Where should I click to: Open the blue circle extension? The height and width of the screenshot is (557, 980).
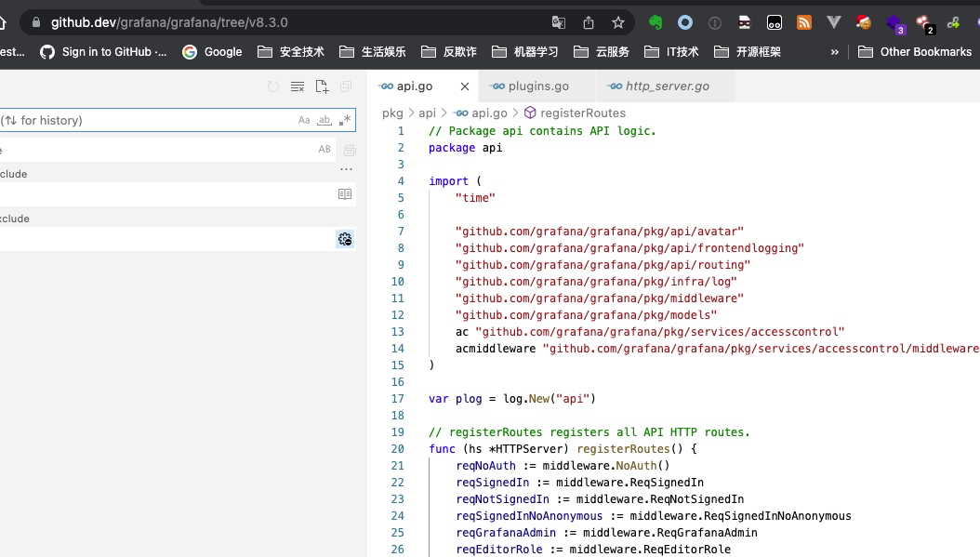pos(685,23)
